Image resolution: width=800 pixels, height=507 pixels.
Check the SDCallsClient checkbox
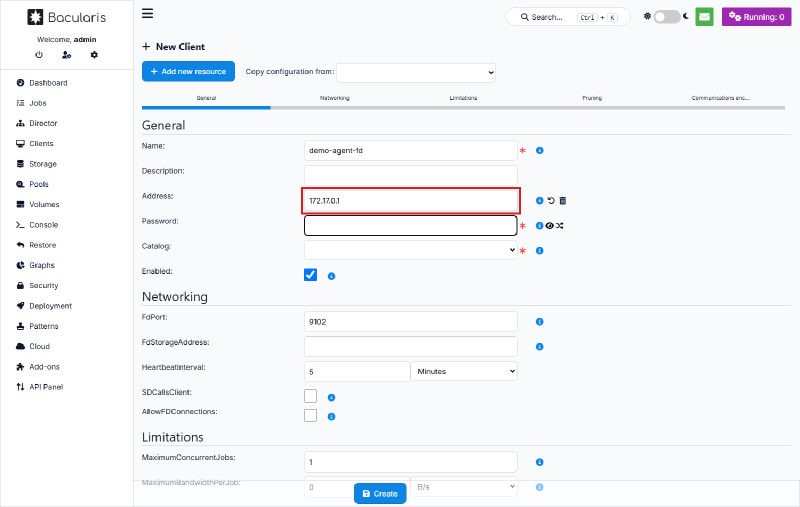(310, 396)
